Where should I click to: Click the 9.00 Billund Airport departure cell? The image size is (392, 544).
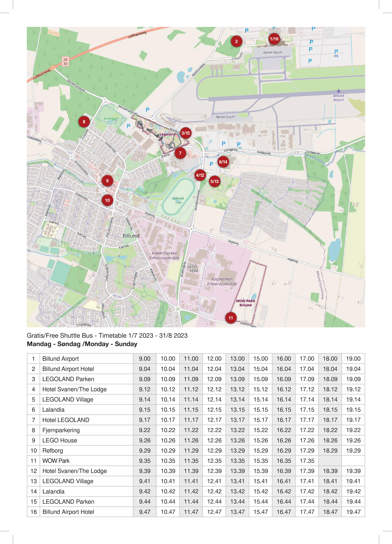coord(145,359)
